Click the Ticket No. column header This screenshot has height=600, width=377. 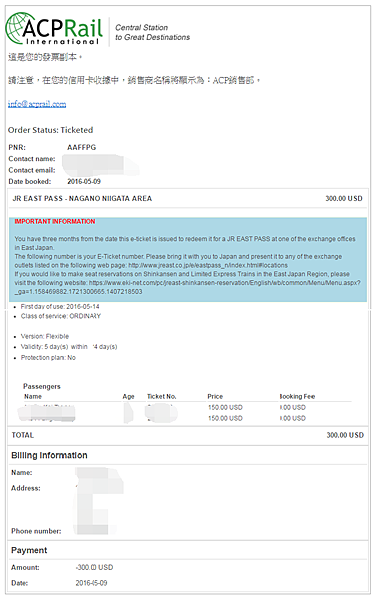tap(162, 396)
